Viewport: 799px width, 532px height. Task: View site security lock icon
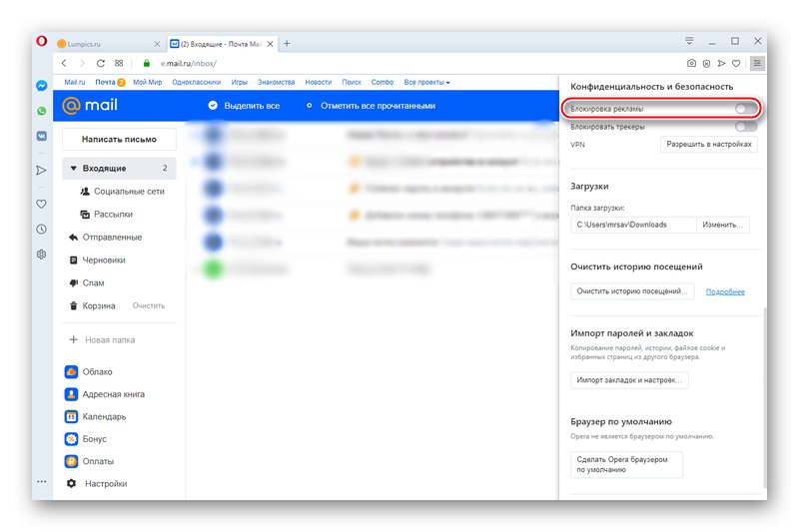pos(147,63)
